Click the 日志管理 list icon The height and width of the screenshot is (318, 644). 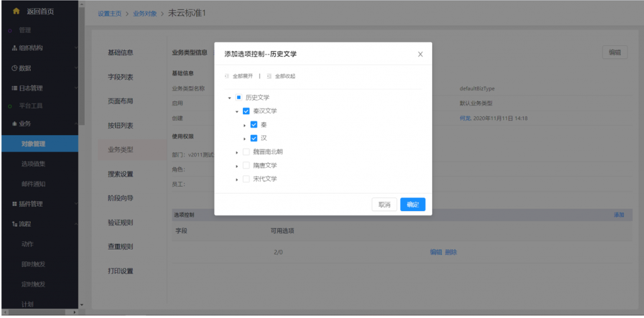tap(14, 89)
